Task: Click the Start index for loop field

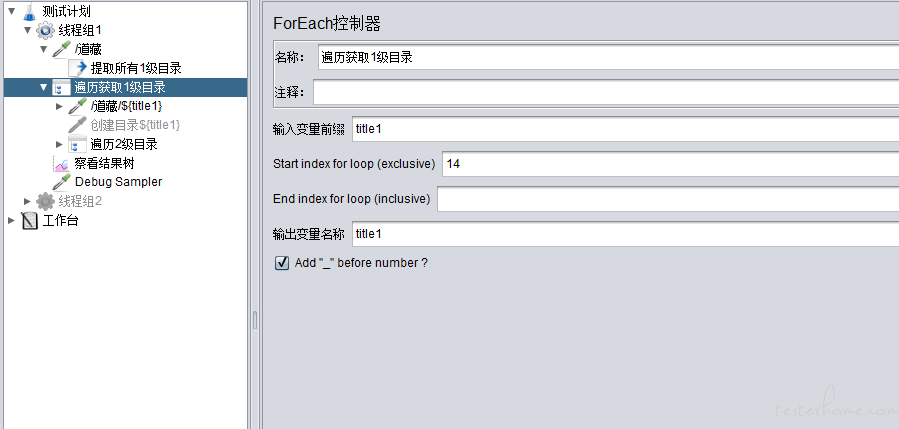Action: click(x=671, y=164)
